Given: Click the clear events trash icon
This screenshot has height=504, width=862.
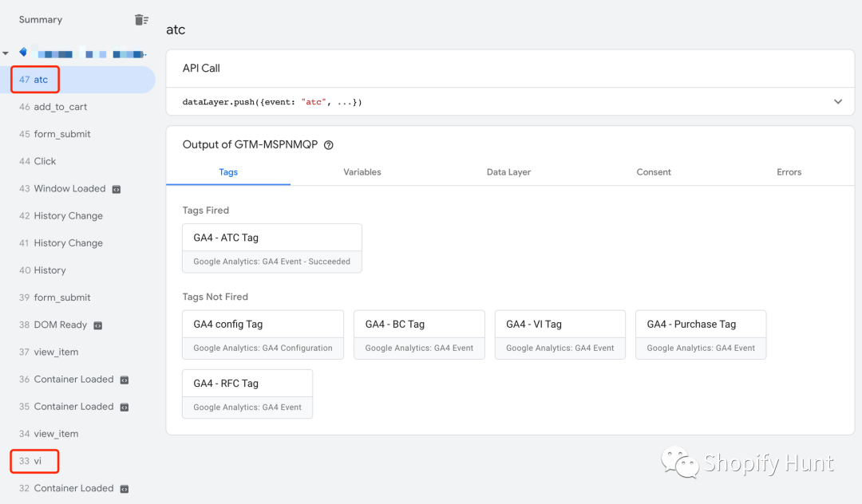Looking at the screenshot, I should tap(141, 20).
